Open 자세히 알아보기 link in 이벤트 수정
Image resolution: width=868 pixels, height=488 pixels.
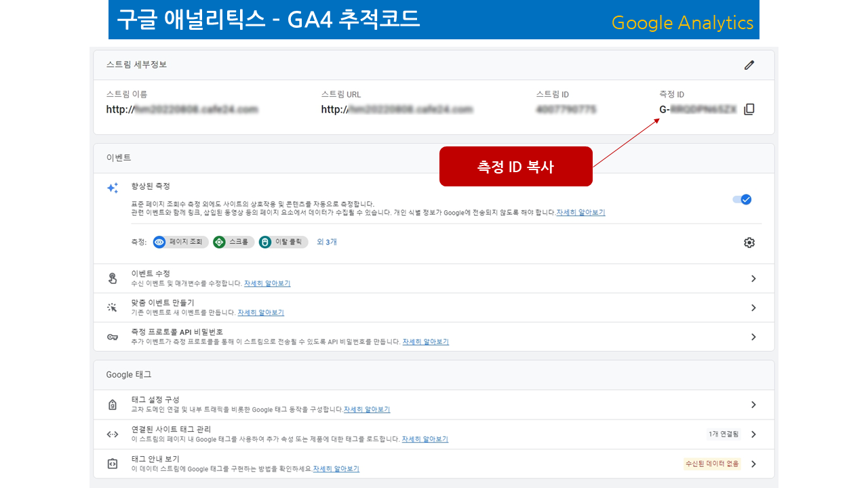point(267,283)
